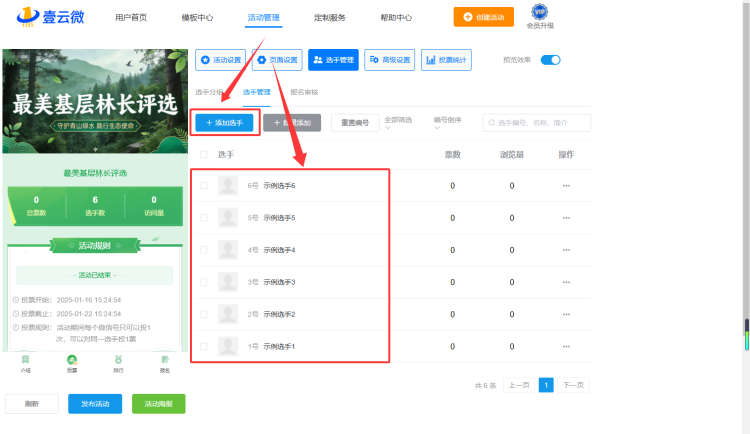Open 活动设置 star icon button
This screenshot has height=434, width=750.
point(206,60)
